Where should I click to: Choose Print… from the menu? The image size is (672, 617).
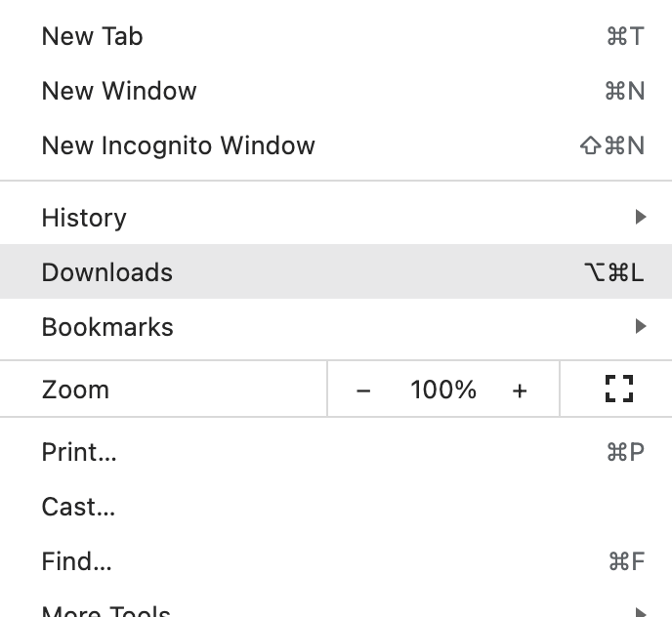(336, 452)
